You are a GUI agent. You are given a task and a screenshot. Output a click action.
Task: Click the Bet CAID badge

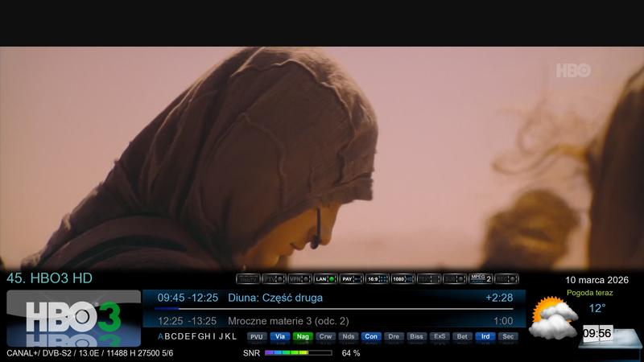(462, 337)
